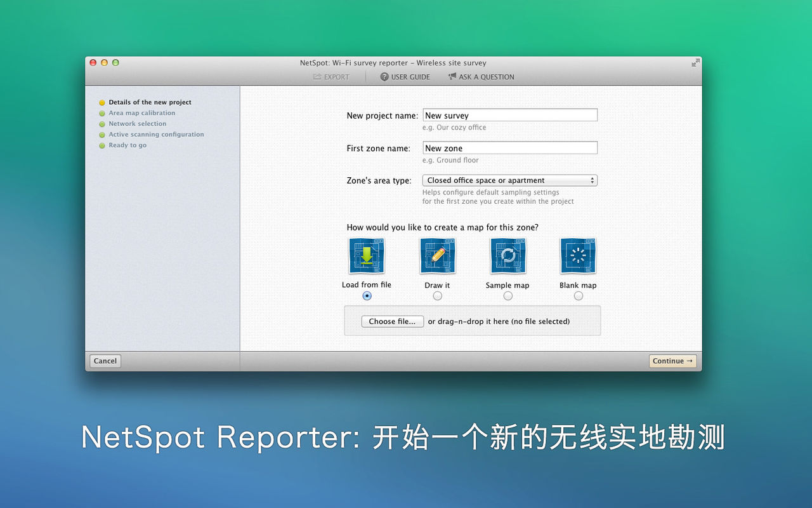Enable the Blank map radio button
Viewport: 812px width, 508px height.
(578, 296)
